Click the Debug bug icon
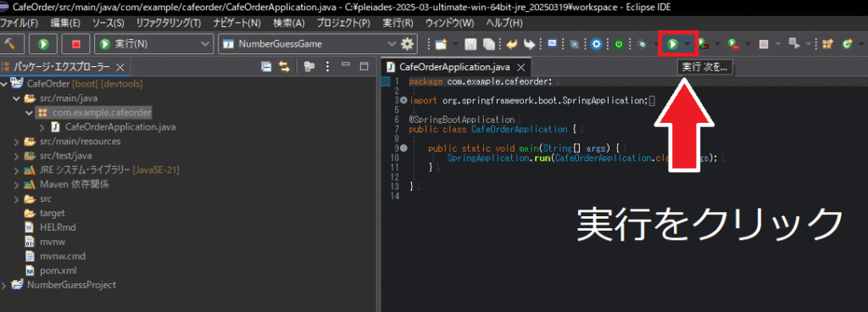Image resolution: width=868 pixels, height=312 pixels. click(x=642, y=44)
